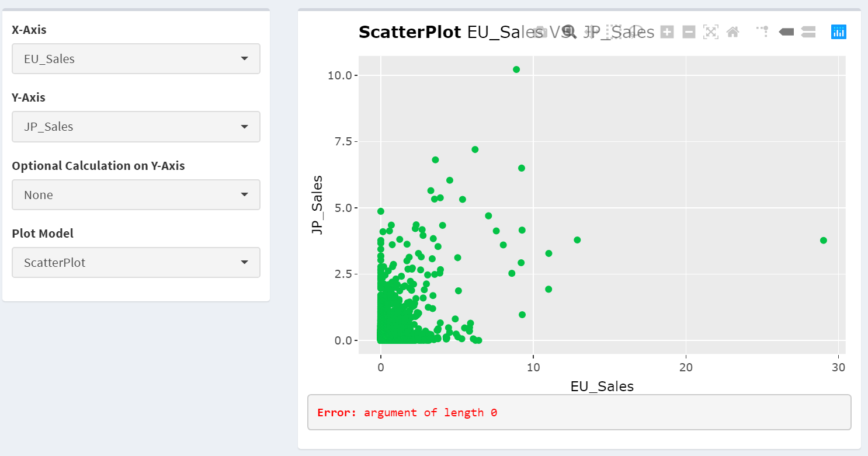This screenshot has height=456, width=868.
Task: Reset axes with the home icon
Action: [733, 32]
